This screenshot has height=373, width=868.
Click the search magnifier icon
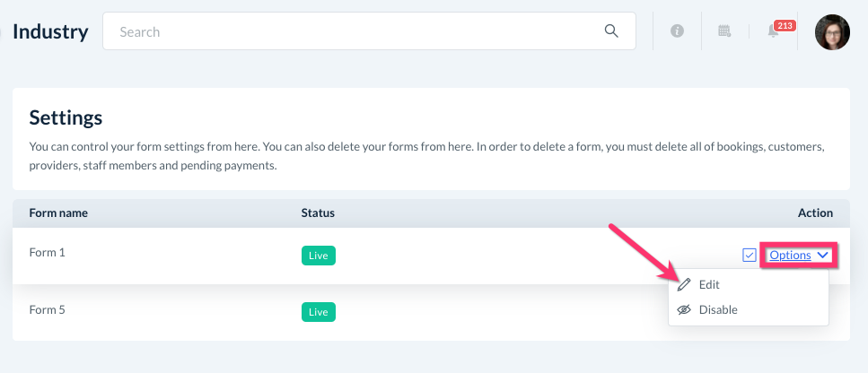tap(611, 31)
